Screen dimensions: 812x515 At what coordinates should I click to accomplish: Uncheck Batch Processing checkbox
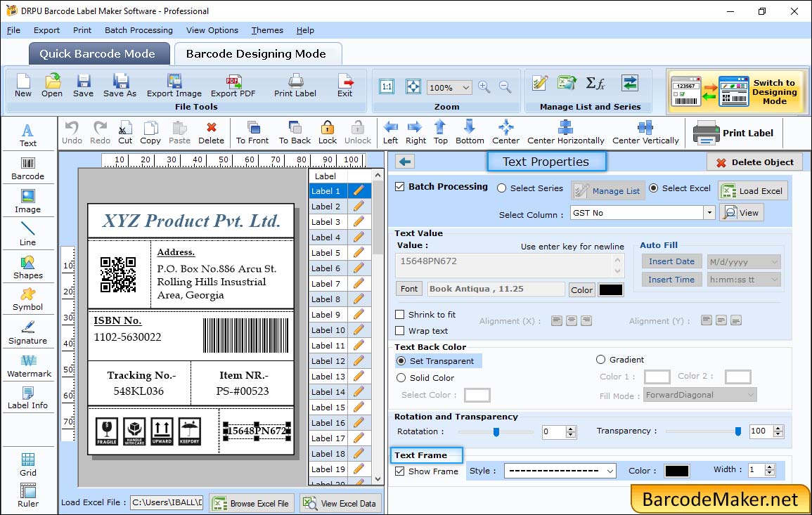tap(400, 187)
